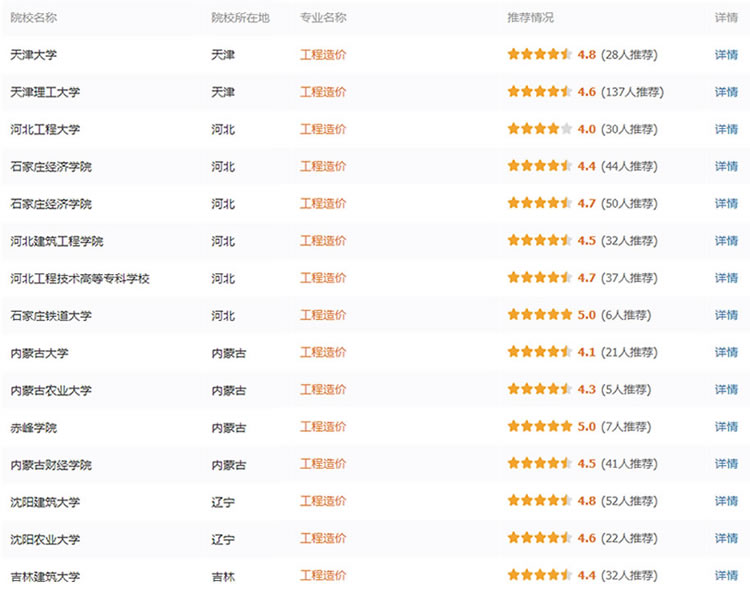750x591 pixels.
Task: Open 详情 link for 沈阳建筑大学
Action: 726,501
